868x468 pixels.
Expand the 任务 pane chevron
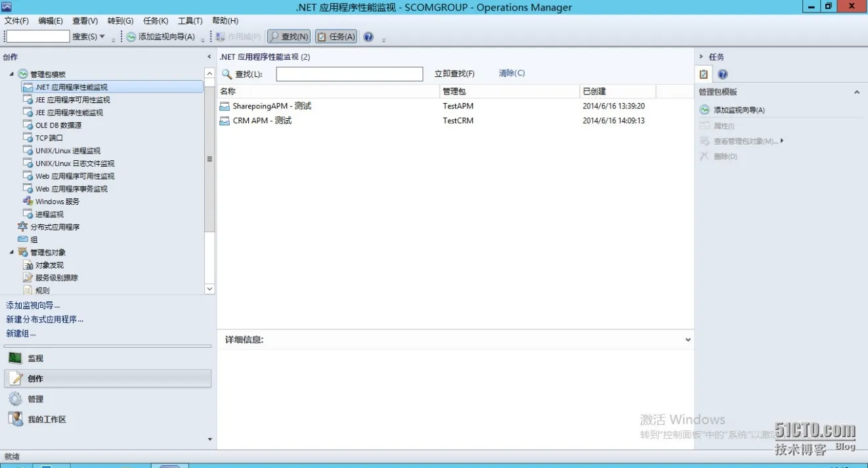click(x=701, y=57)
